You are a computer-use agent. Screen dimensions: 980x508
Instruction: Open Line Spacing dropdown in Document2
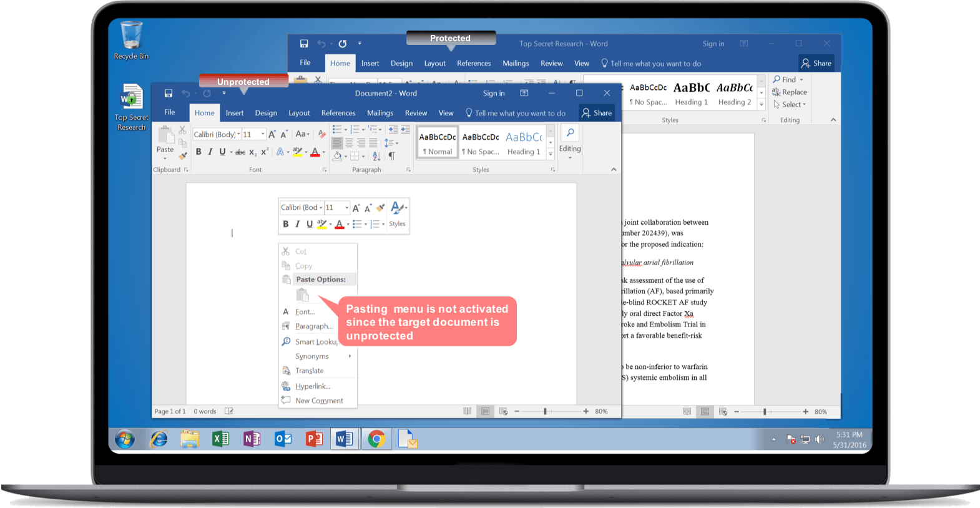(x=391, y=143)
